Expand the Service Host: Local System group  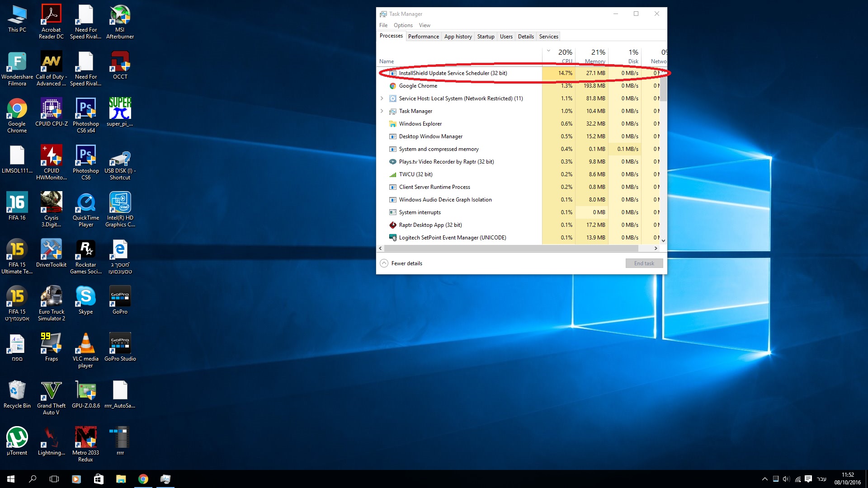coord(382,99)
